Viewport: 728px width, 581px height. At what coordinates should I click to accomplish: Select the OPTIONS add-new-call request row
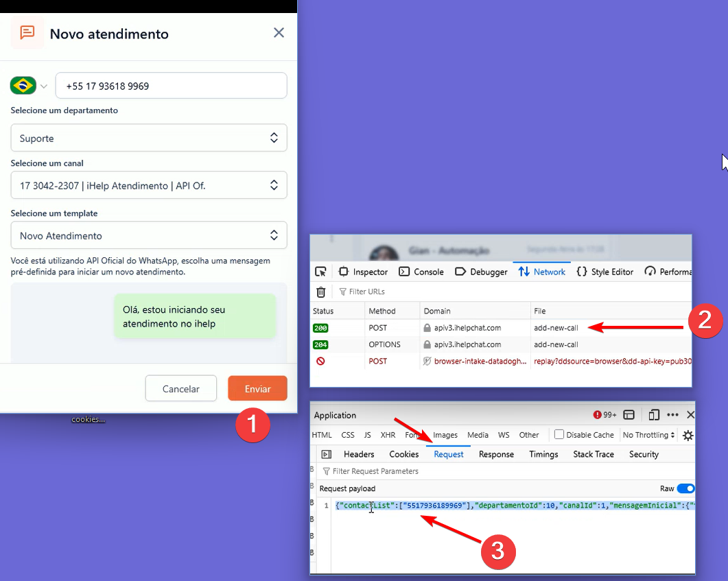[502, 344]
